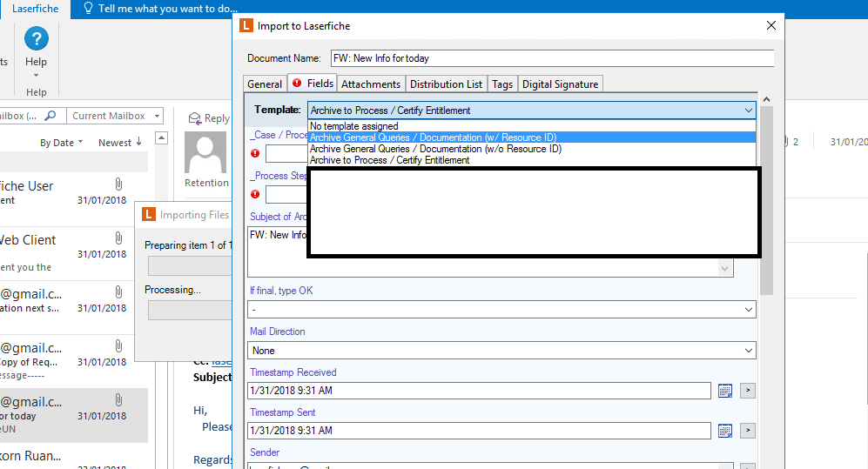
Task: Open the Distribution List tab
Action: click(446, 84)
